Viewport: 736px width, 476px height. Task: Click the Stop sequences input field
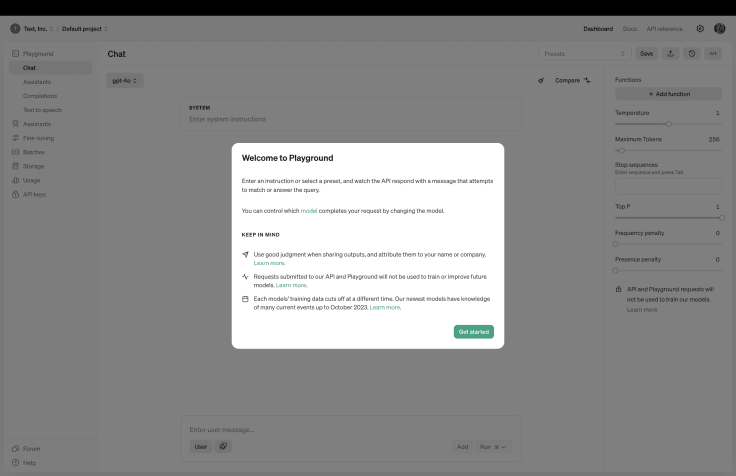pyautogui.click(x=668, y=186)
